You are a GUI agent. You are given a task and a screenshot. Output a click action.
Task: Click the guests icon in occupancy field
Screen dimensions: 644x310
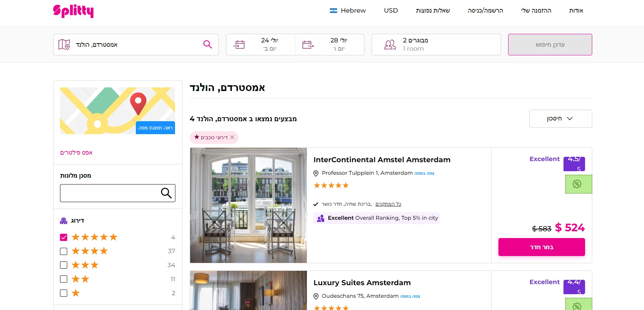(390, 45)
